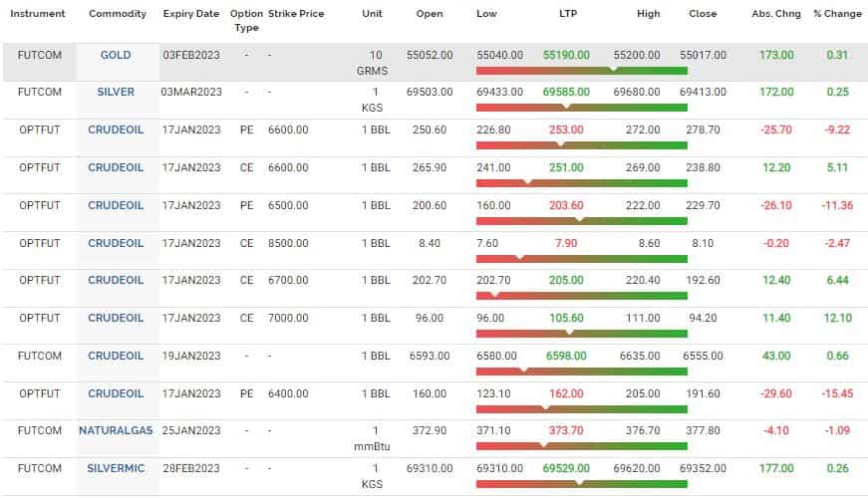Open CRUDEOIL link for PE 6600.00 option

[116, 129]
